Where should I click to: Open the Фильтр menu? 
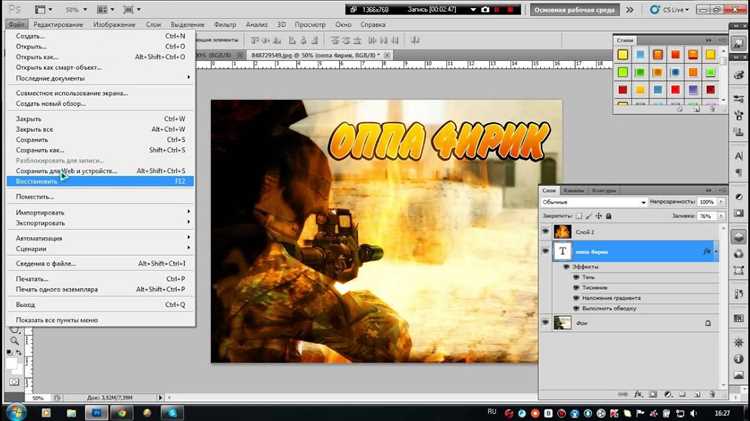225,24
